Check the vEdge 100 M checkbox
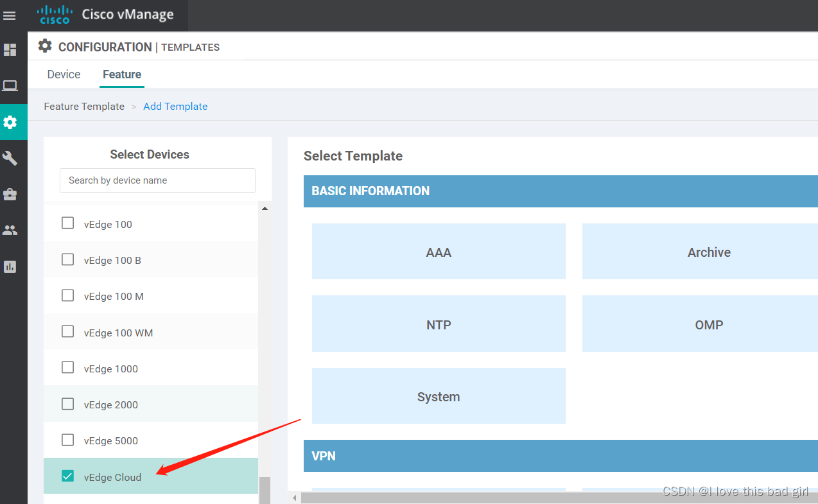The width and height of the screenshot is (818, 504). (67, 295)
